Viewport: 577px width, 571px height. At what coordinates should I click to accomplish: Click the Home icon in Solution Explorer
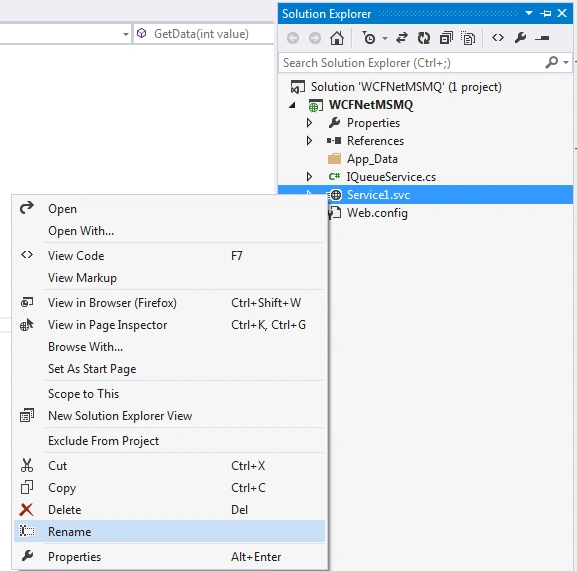click(x=337, y=38)
